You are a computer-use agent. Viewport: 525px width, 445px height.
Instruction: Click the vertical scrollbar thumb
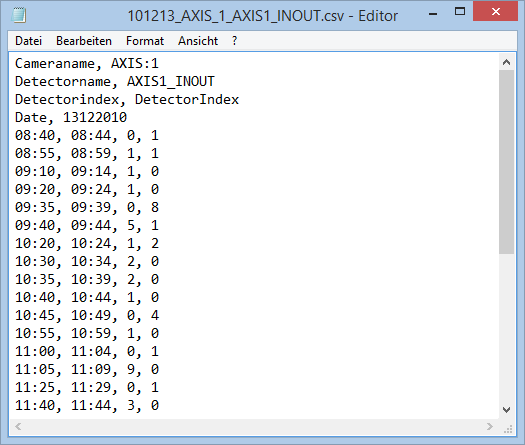click(506, 162)
